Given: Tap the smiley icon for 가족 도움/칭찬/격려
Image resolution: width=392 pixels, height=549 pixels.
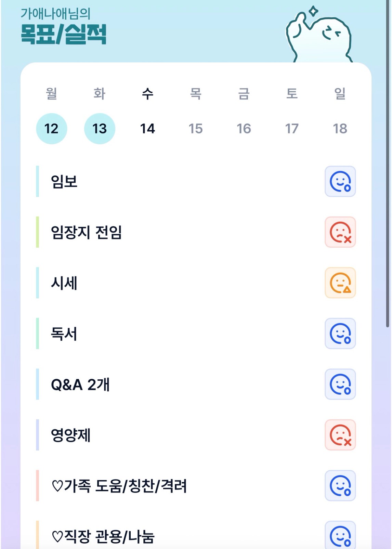Looking at the screenshot, I should click(x=340, y=486).
